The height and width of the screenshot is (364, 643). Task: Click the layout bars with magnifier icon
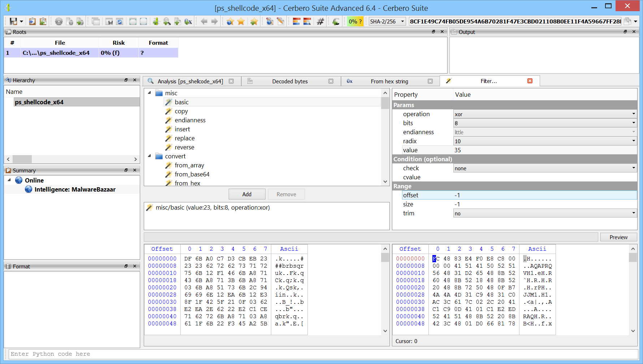coord(307,21)
